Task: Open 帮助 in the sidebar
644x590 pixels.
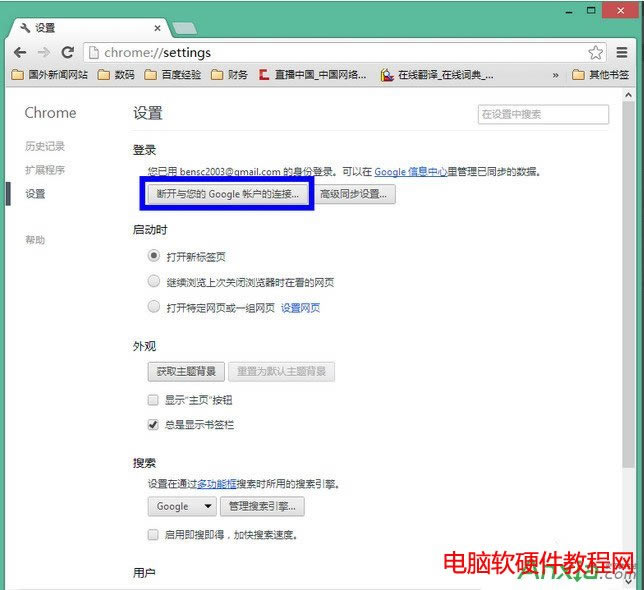Action: pyautogui.click(x=35, y=239)
